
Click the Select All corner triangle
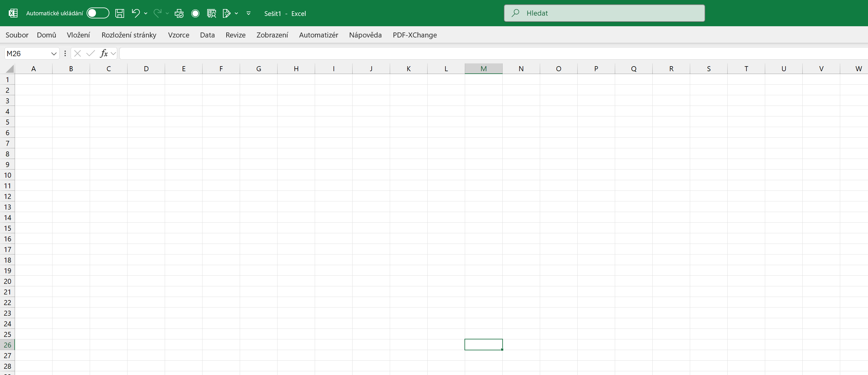click(10, 69)
